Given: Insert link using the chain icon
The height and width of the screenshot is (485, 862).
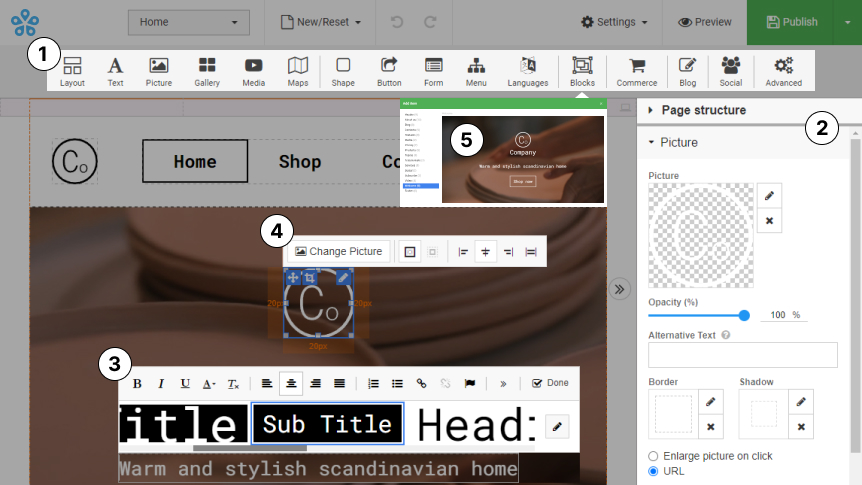Looking at the screenshot, I should [421, 383].
